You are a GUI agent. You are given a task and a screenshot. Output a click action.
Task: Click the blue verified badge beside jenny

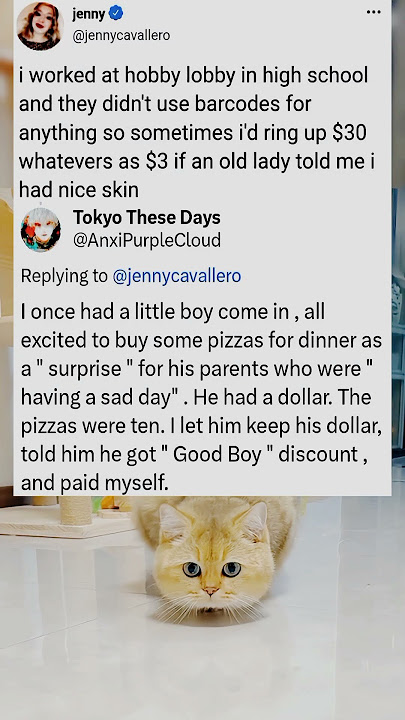pyautogui.click(x=116, y=14)
